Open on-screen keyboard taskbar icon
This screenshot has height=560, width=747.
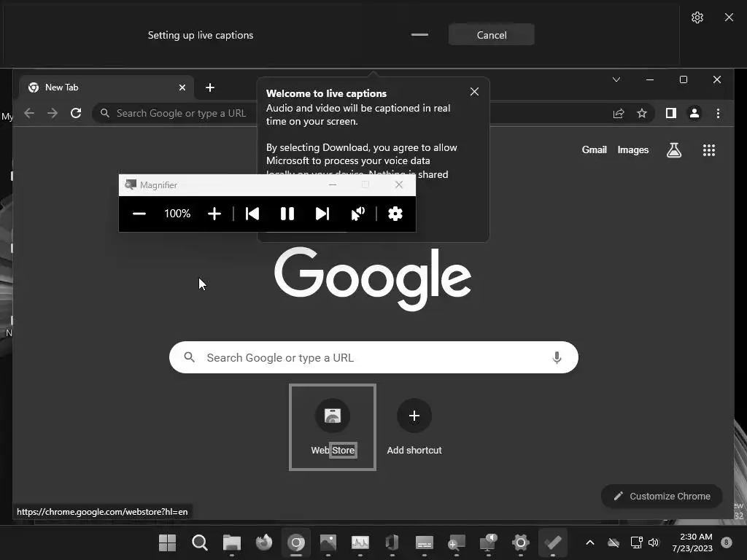click(x=424, y=542)
